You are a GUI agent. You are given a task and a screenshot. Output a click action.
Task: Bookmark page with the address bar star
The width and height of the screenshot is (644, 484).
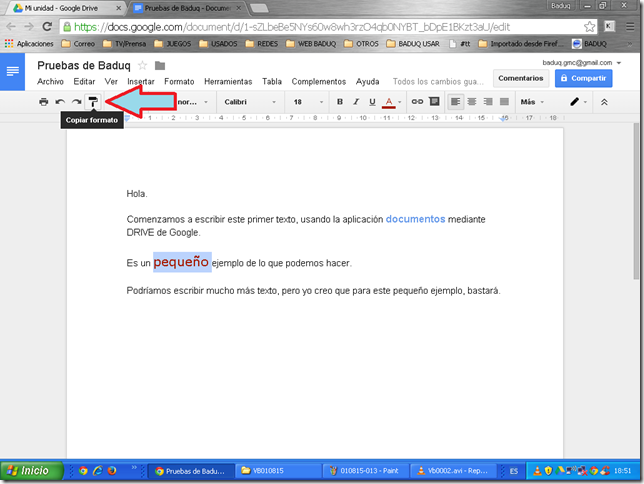coord(589,27)
